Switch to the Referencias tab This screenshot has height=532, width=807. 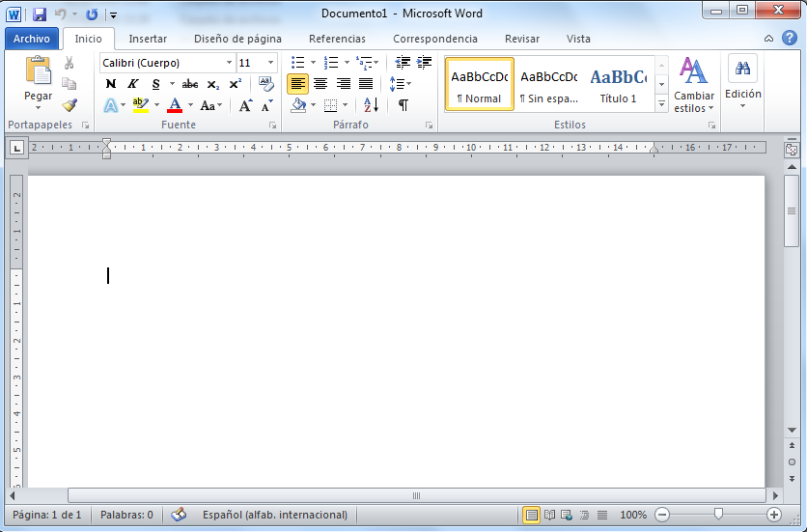point(337,39)
